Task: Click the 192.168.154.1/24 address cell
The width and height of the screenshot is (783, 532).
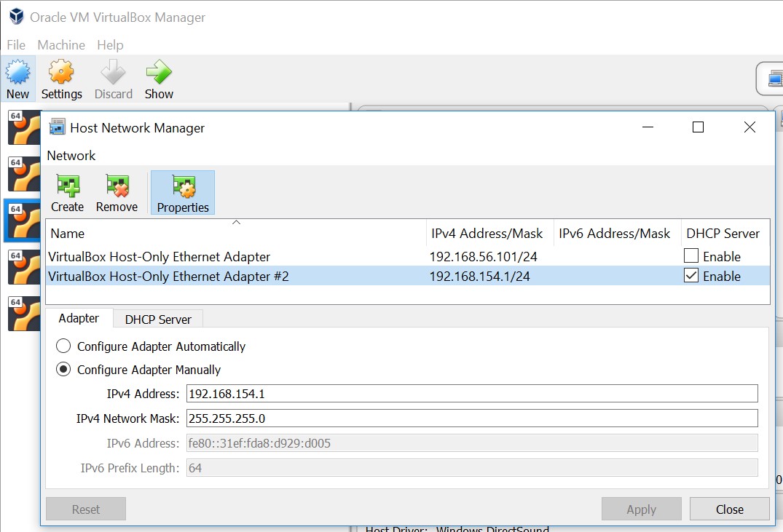Action: pyautogui.click(x=480, y=277)
